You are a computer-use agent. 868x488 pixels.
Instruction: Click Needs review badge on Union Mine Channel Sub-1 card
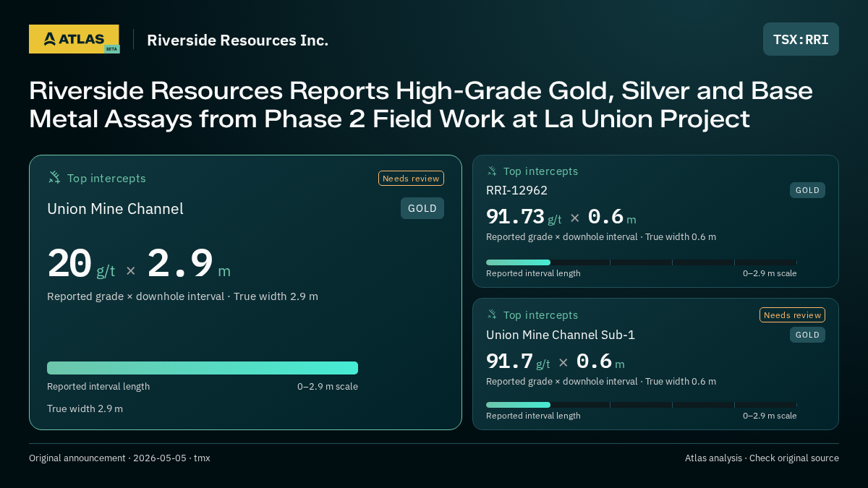pyautogui.click(x=792, y=315)
